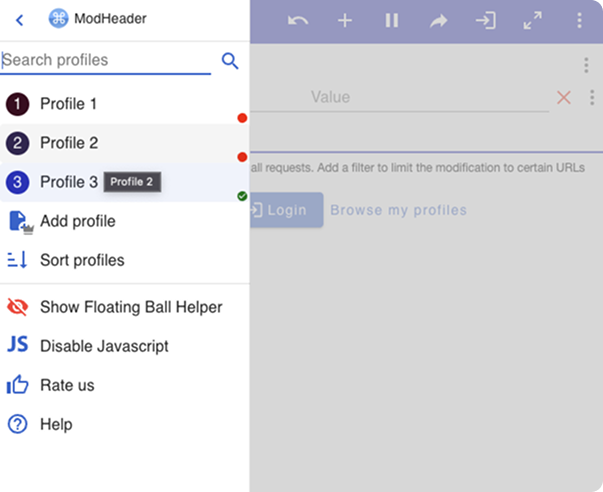The image size is (603, 492).
Task: Click the Login button
Action: pyautogui.click(x=287, y=210)
